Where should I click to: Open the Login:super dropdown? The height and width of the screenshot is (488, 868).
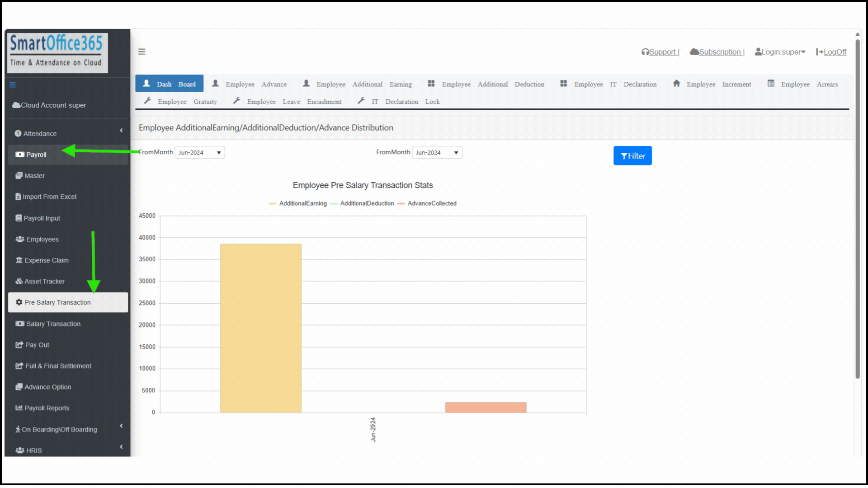[x=780, y=52]
